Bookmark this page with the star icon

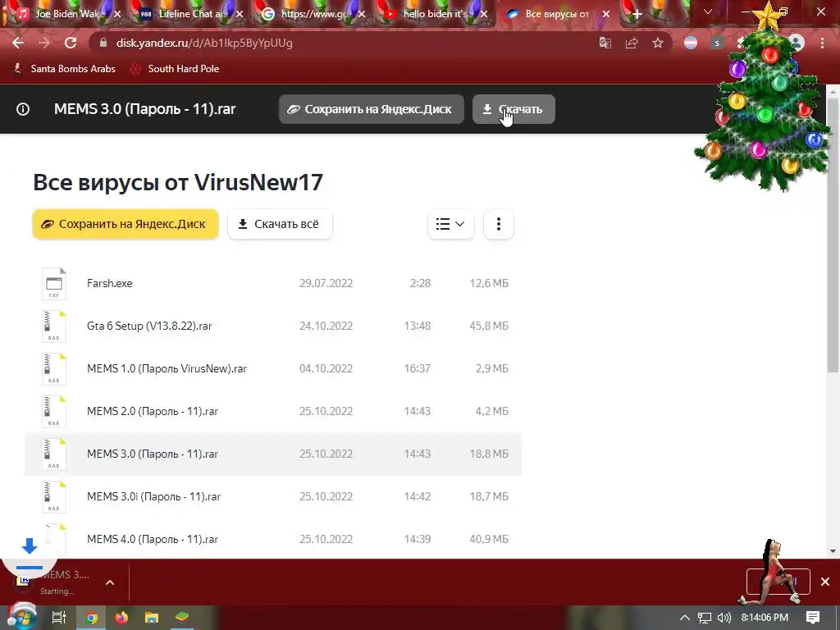pos(658,43)
